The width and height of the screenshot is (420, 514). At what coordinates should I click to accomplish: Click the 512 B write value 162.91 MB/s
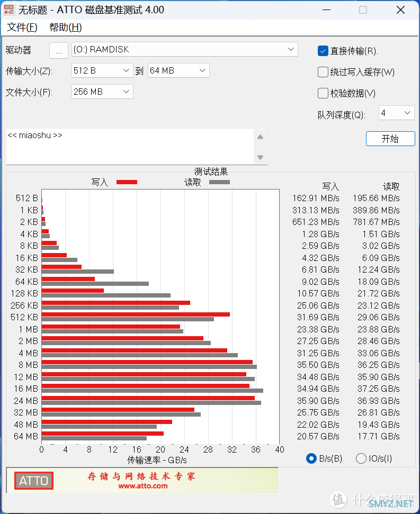316,199
